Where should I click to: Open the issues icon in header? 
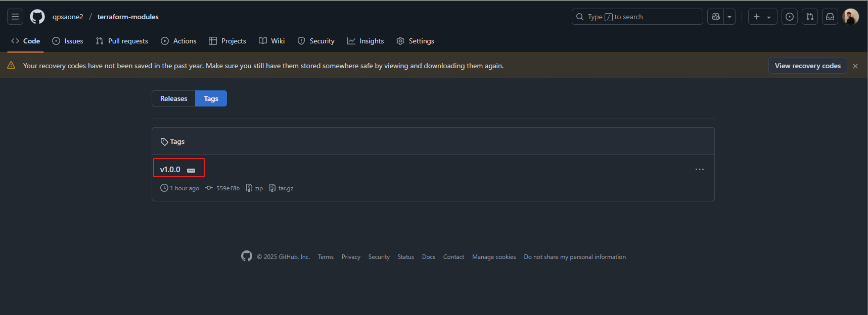pos(790,17)
